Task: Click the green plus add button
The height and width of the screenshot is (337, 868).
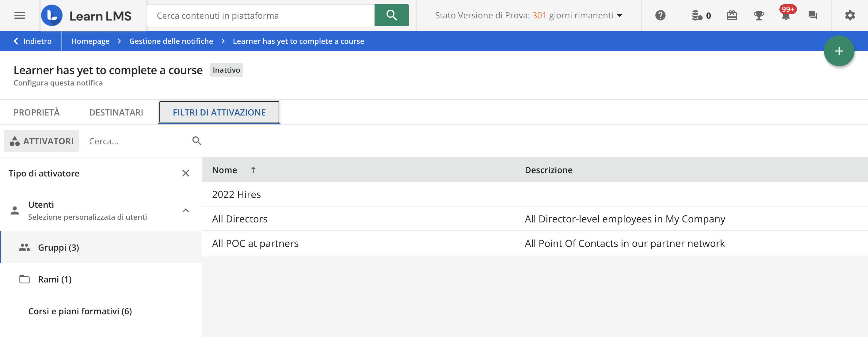Action: (x=839, y=51)
